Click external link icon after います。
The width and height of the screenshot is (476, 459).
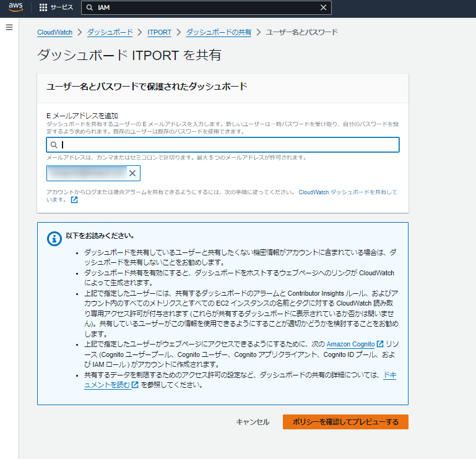74,200
